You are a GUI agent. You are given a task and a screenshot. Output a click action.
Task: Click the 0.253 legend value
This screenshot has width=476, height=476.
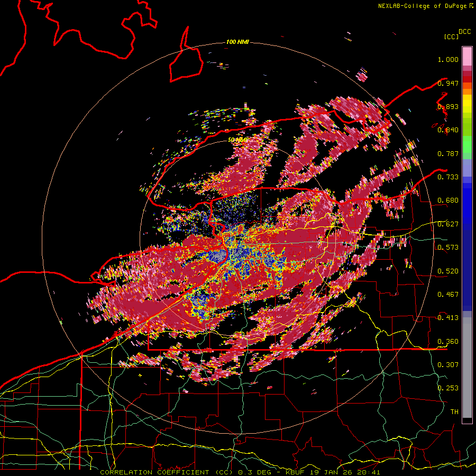pyautogui.click(x=448, y=388)
